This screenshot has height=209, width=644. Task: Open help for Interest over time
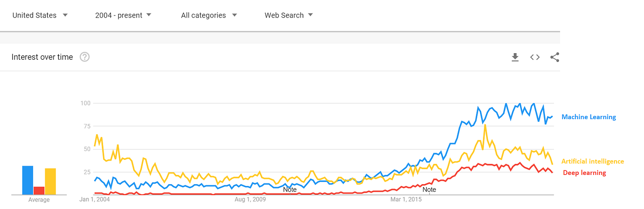click(x=84, y=57)
